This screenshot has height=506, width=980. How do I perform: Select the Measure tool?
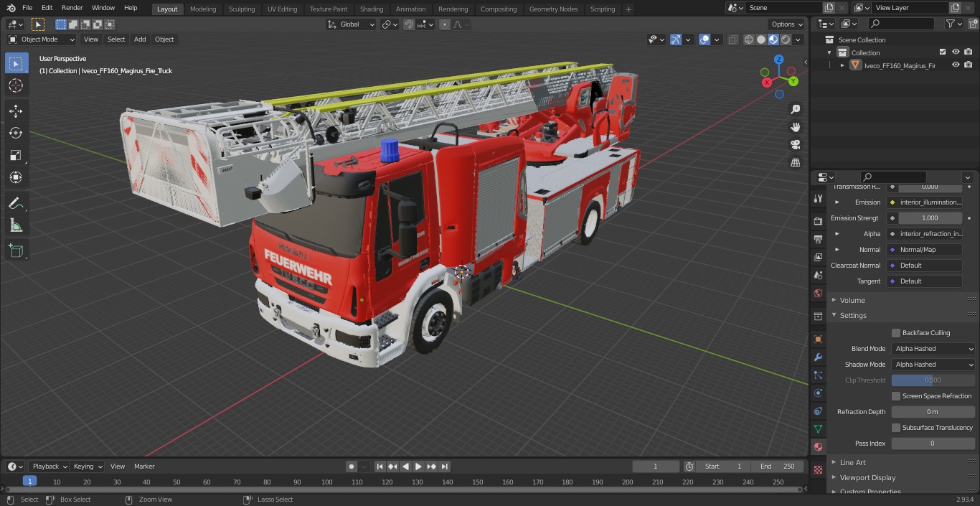[16, 225]
